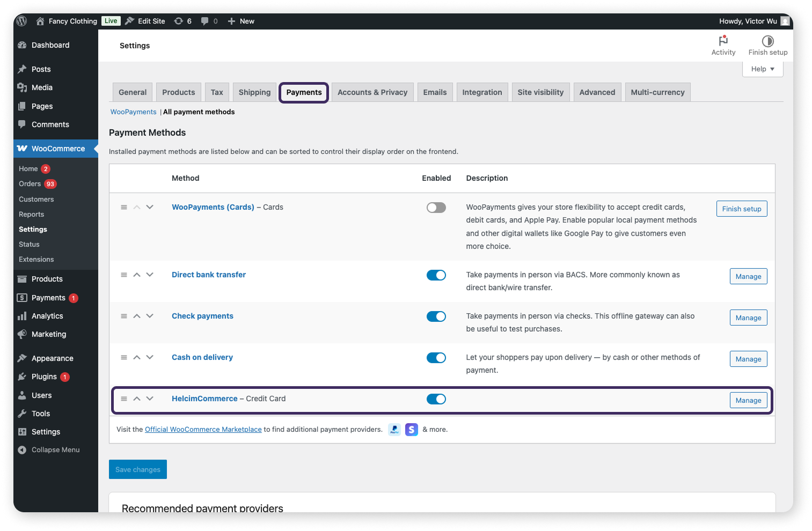Manage the Direct bank transfer method
The height and width of the screenshot is (531, 812).
click(748, 276)
